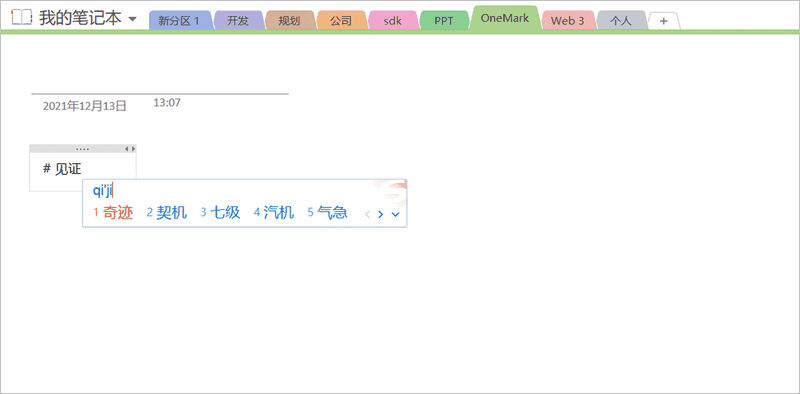Image resolution: width=800 pixels, height=394 pixels.
Task: Switch to the sdk section tab
Action: click(x=392, y=21)
